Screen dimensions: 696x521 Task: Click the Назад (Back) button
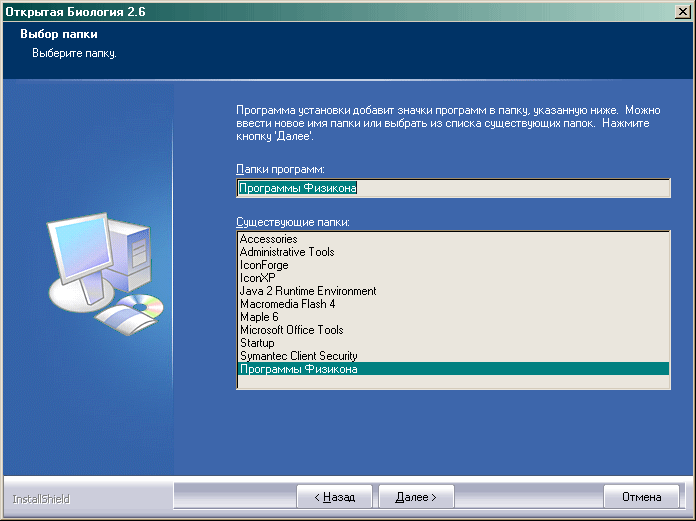coord(334,496)
